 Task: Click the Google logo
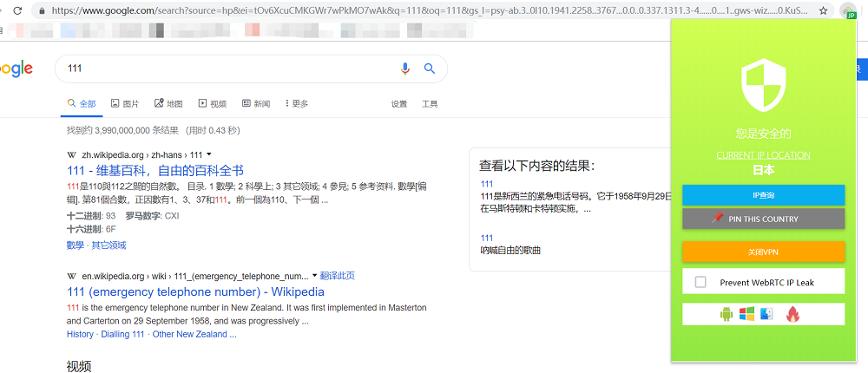coord(16,69)
